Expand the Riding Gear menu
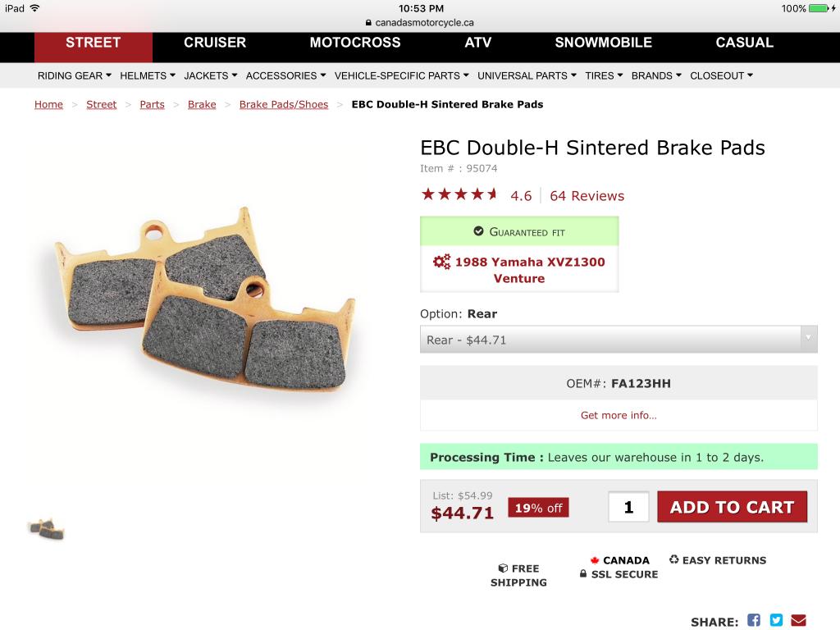 [x=75, y=75]
